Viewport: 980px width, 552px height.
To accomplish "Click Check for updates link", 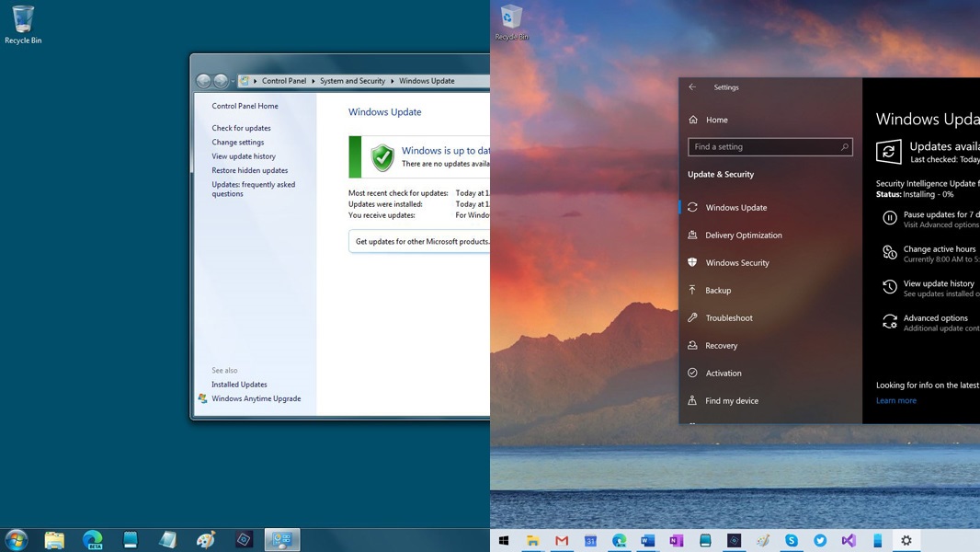I will coord(241,128).
